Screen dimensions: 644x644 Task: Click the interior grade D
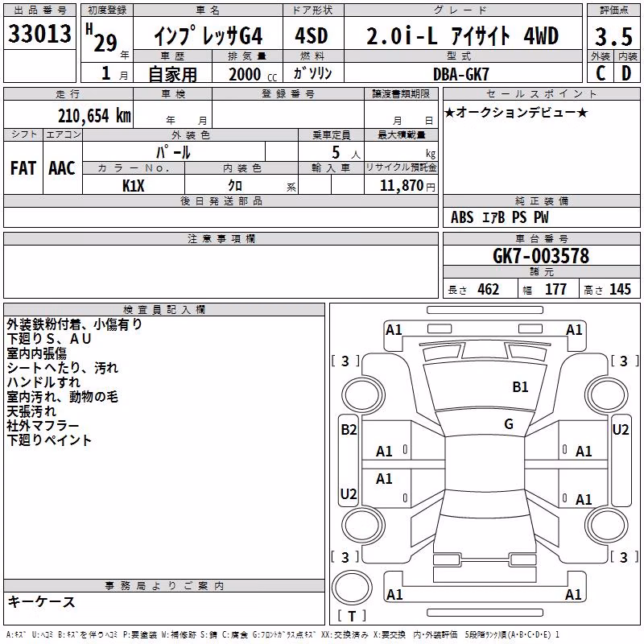click(x=627, y=73)
